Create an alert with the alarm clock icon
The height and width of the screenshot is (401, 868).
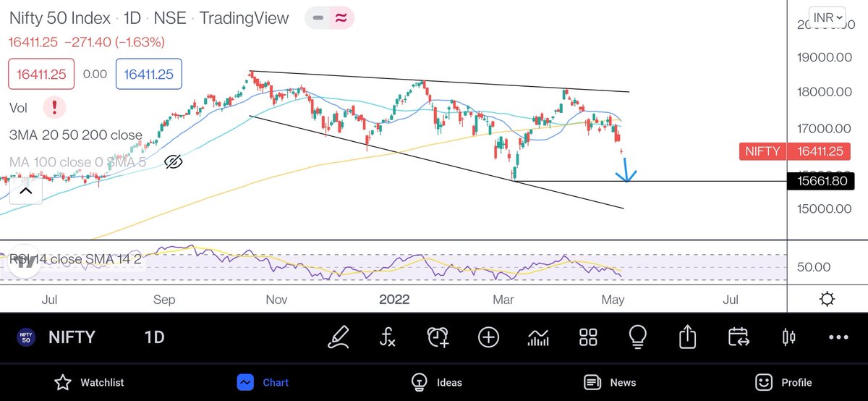click(438, 337)
